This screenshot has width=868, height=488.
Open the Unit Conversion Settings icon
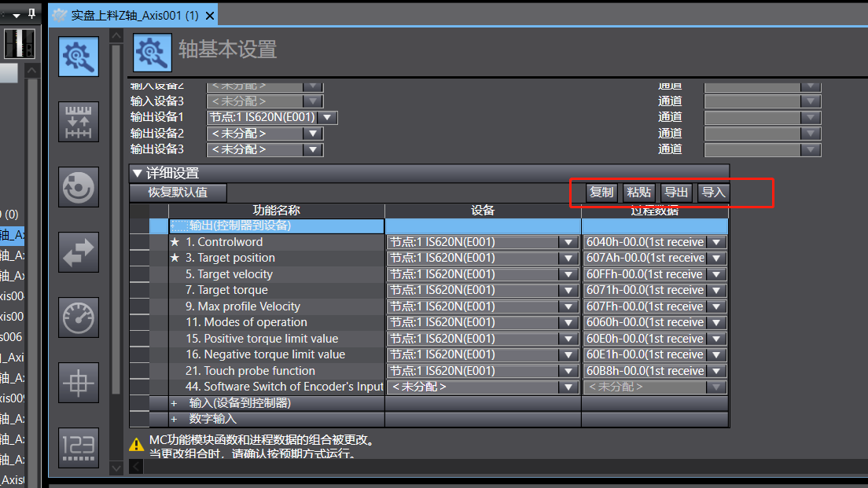tap(79, 122)
